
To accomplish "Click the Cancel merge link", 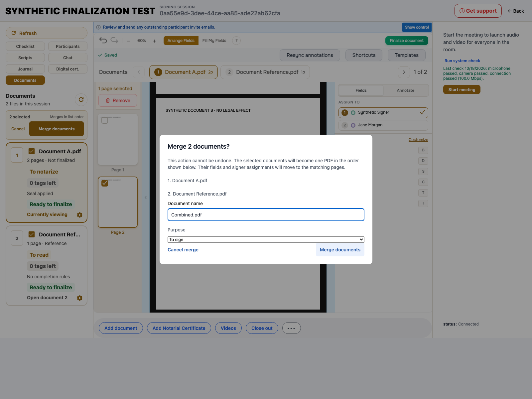I will point(183,250).
